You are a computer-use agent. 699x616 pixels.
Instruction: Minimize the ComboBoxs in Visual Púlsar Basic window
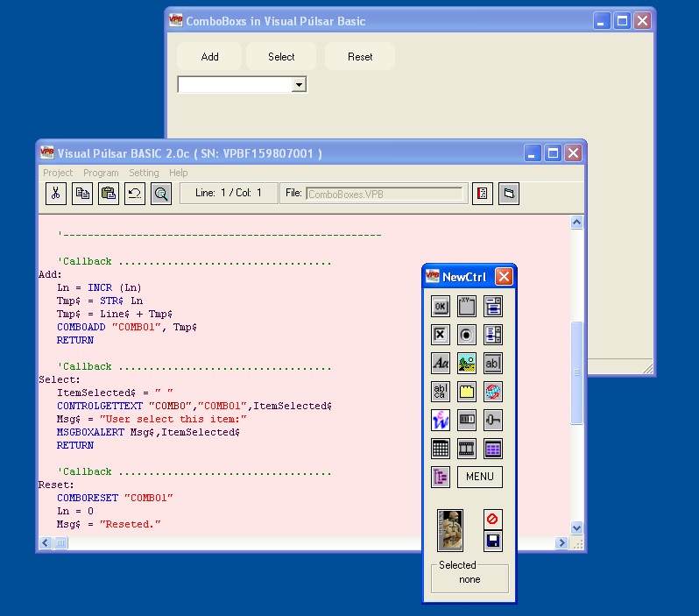tap(601, 21)
